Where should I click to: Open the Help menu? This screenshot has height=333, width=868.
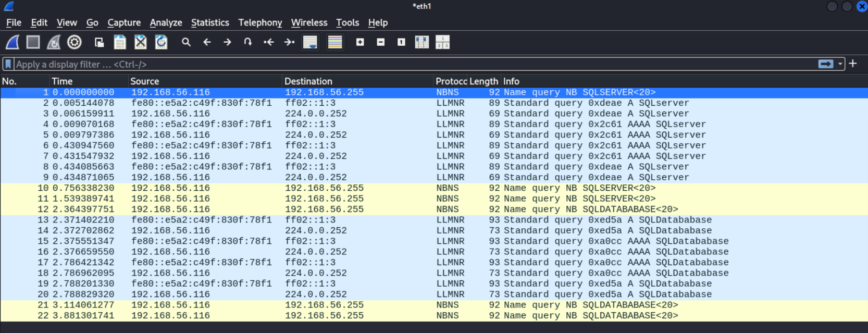pyautogui.click(x=378, y=22)
